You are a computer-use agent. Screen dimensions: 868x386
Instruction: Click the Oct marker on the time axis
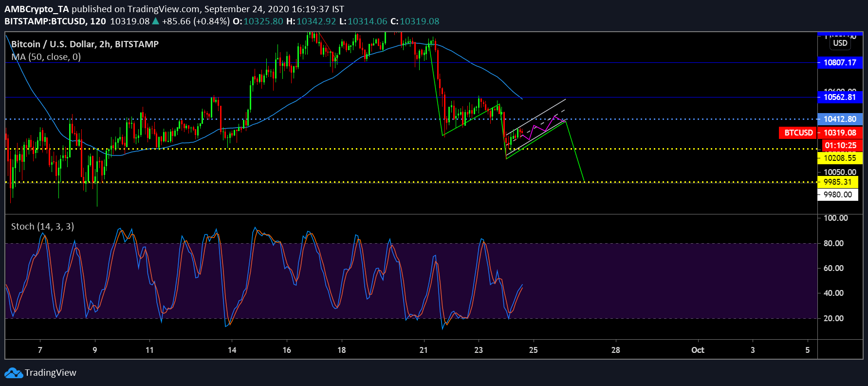(698, 350)
